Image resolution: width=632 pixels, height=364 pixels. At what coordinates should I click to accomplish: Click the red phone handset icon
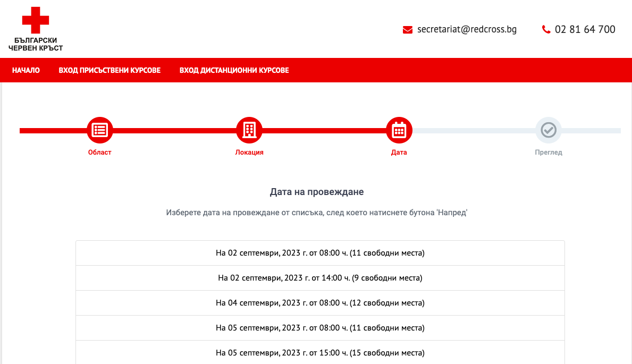pyautogui.click(x=546, y=30)
